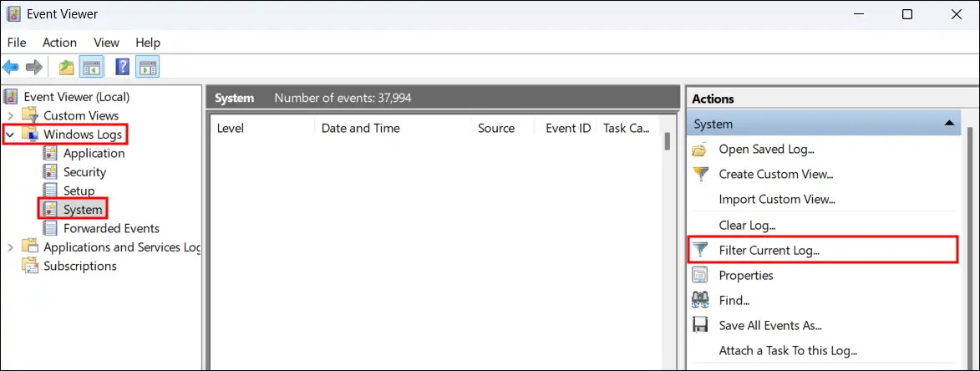Viewport: 980px width, 371px height.
Task: Click the Event Viewer title bar icon
Action: coord(13,13)
